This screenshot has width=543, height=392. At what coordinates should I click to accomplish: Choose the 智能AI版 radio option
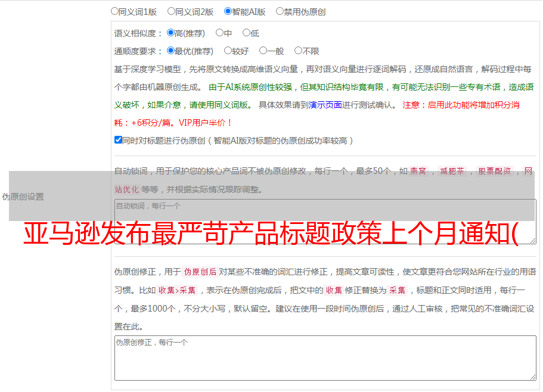[228, 11]
